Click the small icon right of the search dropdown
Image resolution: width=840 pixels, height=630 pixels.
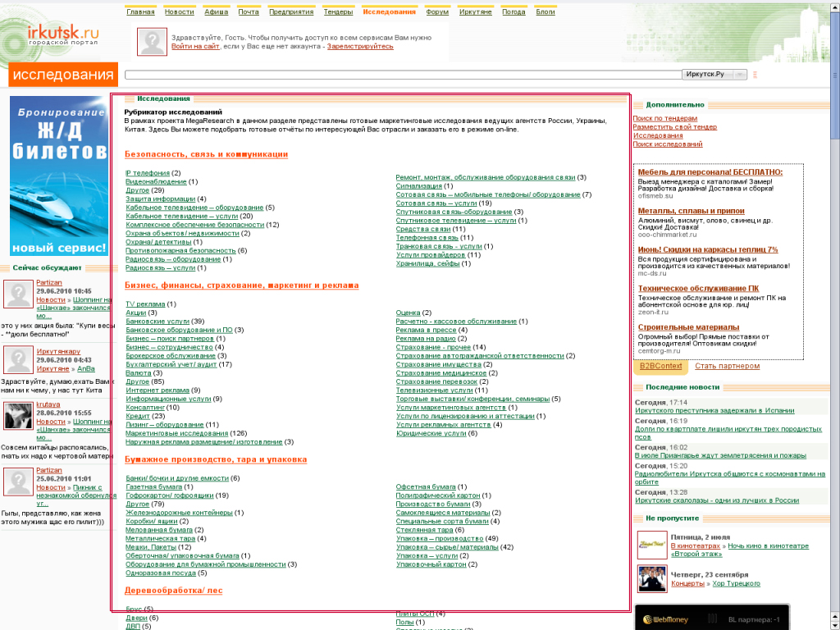point(756,75)
